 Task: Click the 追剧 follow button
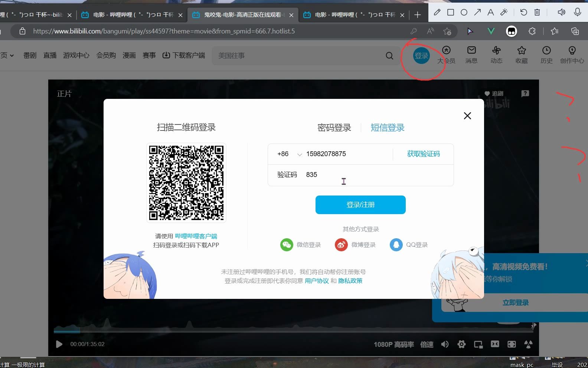click(494, 94)
